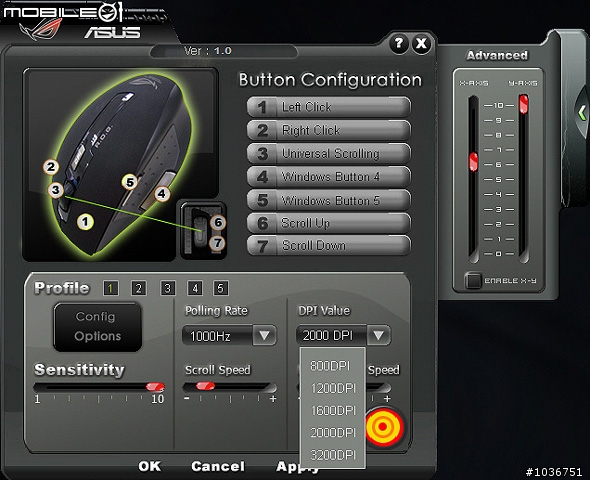
Task: Expand the Polling Rate dropdown arrow
Action: point(264,335)
